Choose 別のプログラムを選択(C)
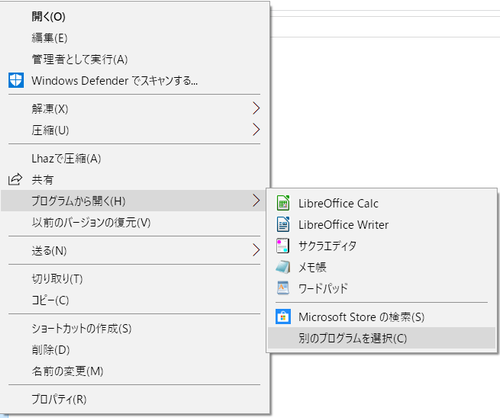The height and width of the screenshot is (418, 500). (382, 338)
